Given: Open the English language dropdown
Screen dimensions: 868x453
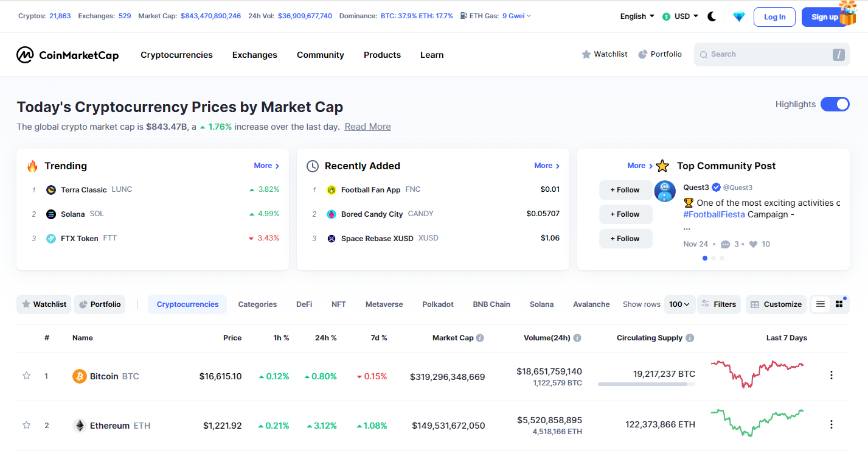Looking at the screenshot, I should [637, 16].
